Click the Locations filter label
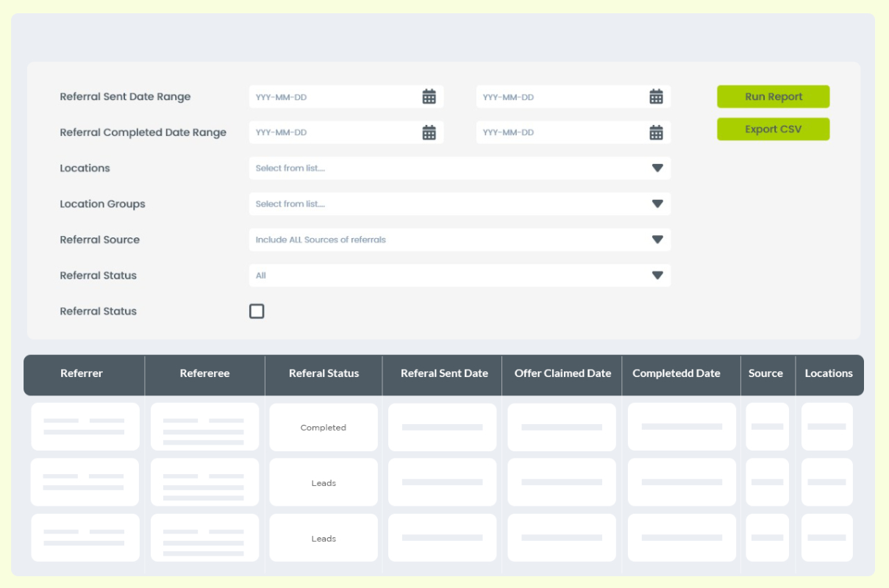Image resolution: width=889 pixels, height=588 pixels. point(85,168)
